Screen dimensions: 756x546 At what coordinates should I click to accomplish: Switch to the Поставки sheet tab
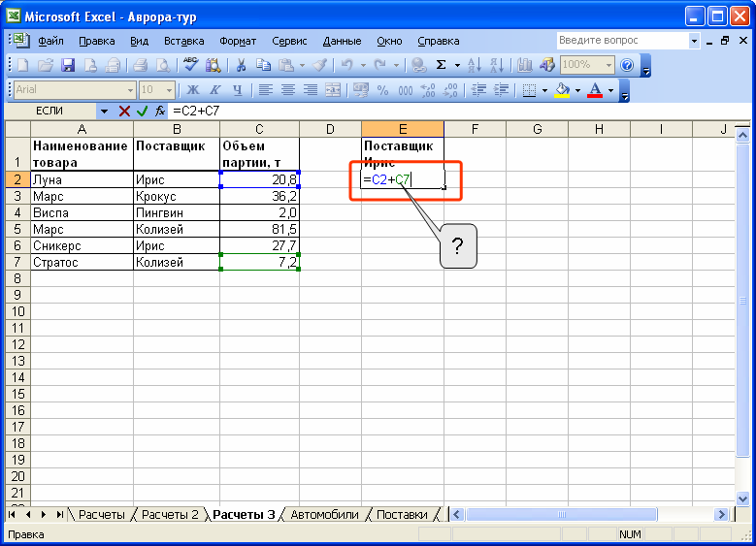[402, 515]
